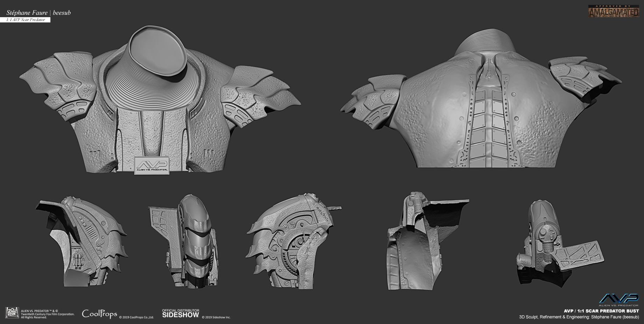Select the segmented armor top view render
The image size is (644, 324).
tap(183, 241)
